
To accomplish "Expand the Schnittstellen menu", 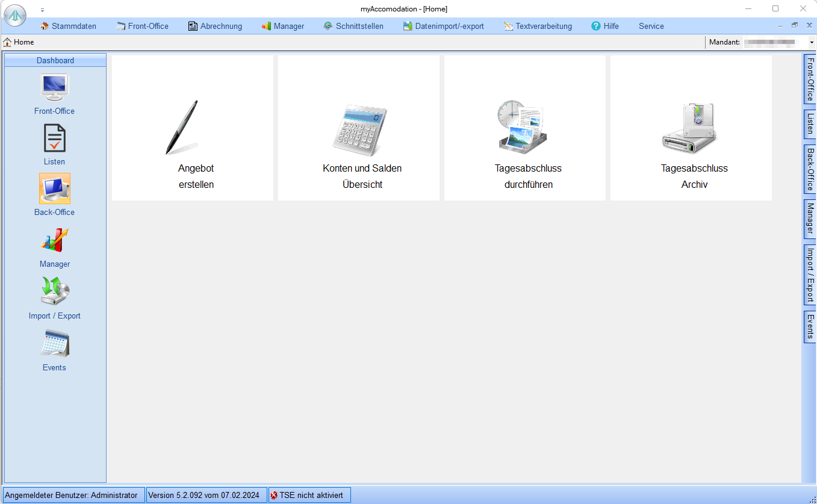I will click(353, 26).
